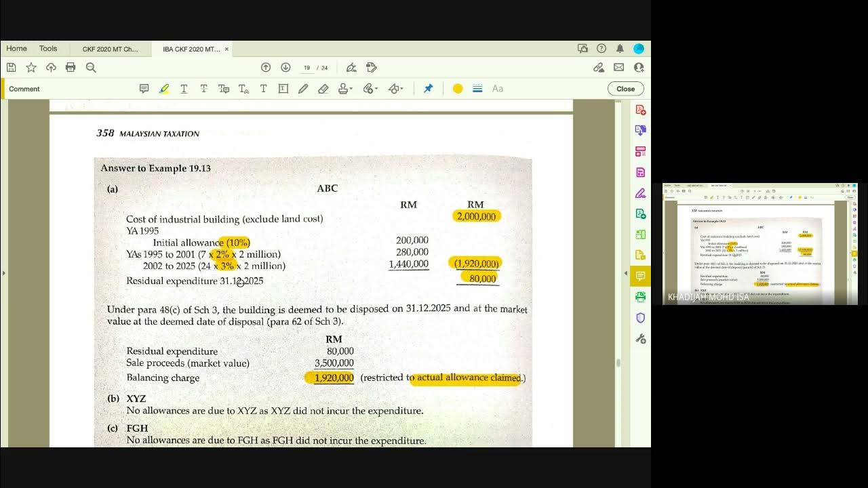
Task: Open the pink PDF form tool in sidebar
Action: point(640,172)
